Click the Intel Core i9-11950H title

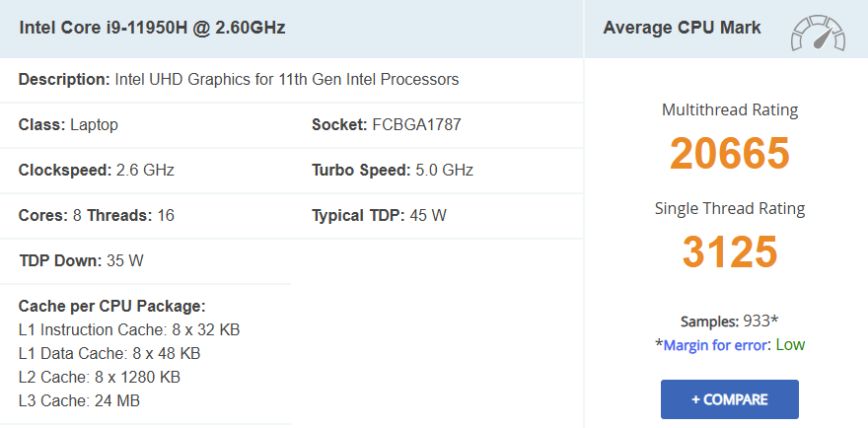152,28
